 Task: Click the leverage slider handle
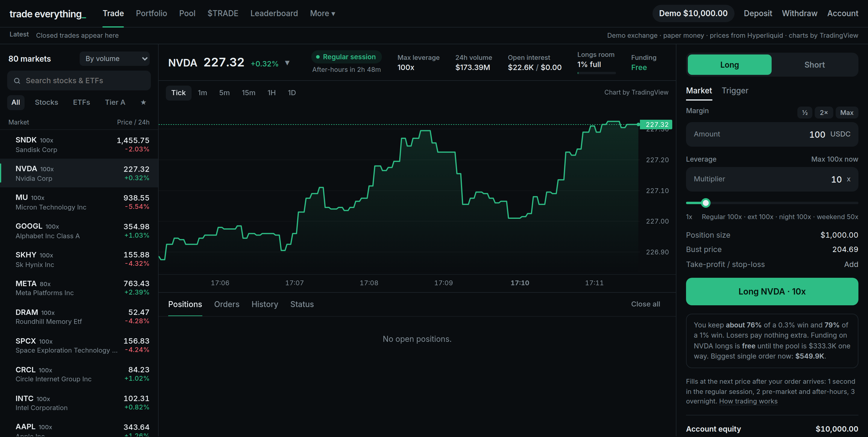(x=705, y=203)
